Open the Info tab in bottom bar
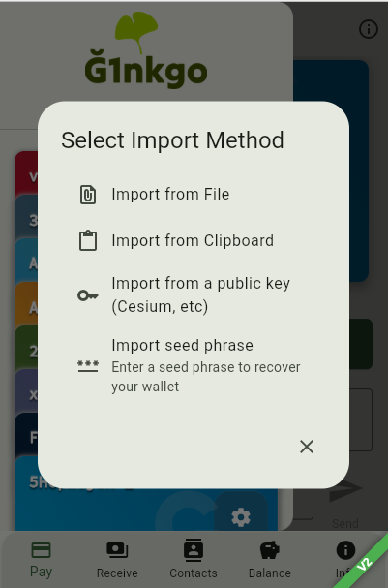388x588 pixels. coord(345,560)
